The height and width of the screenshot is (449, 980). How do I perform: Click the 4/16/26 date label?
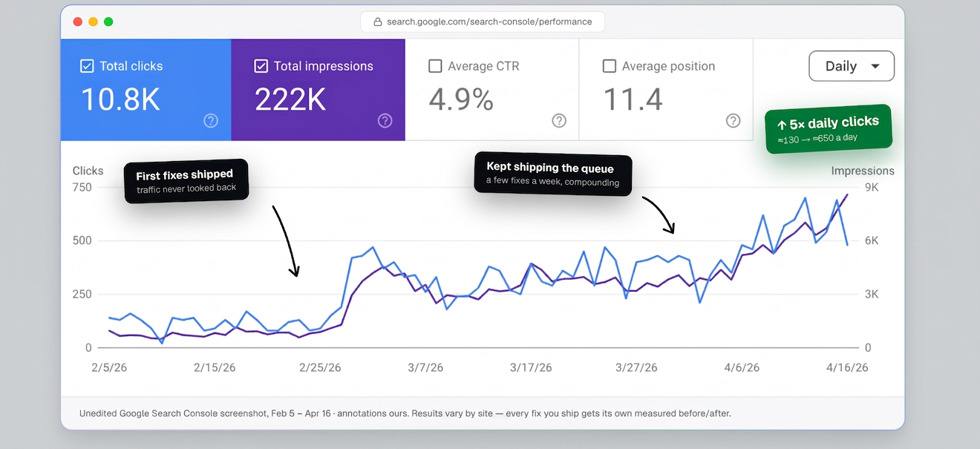847,367
